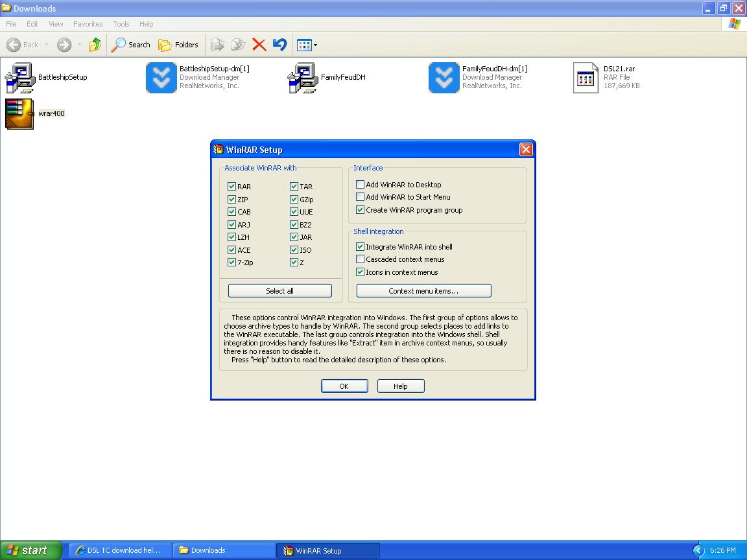Click the Help button in WinRAR Setup
This screenshot has width=747, height=560.
click(x=401, y=386)
